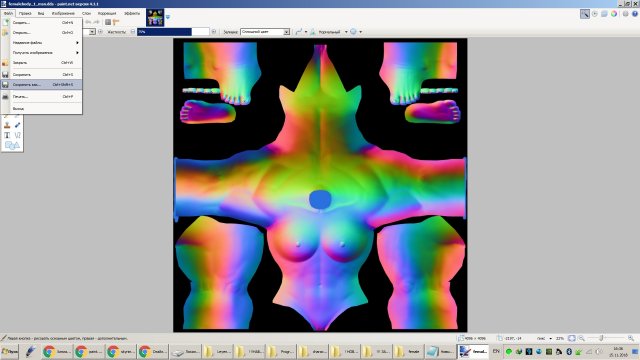Open the Коррекция menu
This screenshot has width=640, height=360.
click(107, 13)
